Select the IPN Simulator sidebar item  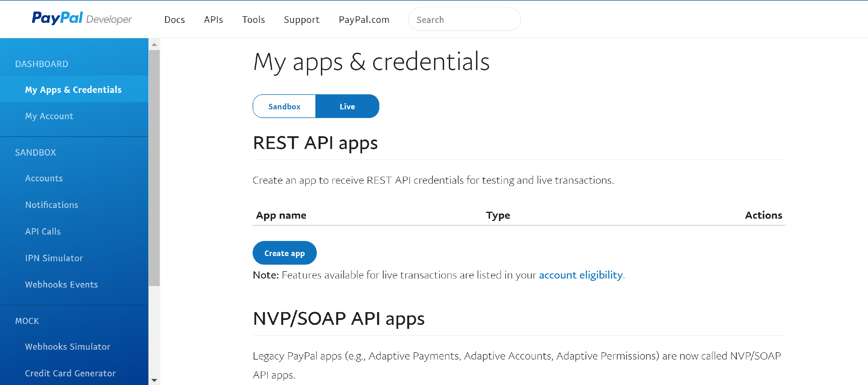tap(54, 258)
